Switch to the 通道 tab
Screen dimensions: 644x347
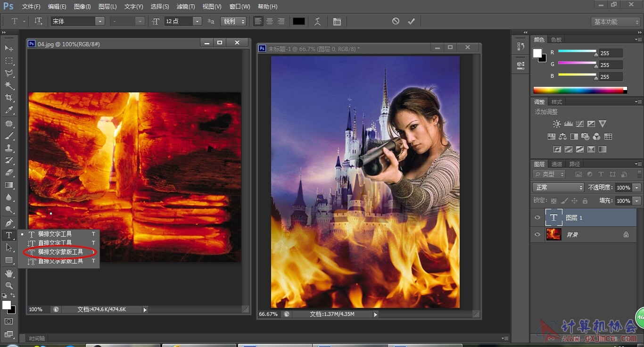coord(557,164)
